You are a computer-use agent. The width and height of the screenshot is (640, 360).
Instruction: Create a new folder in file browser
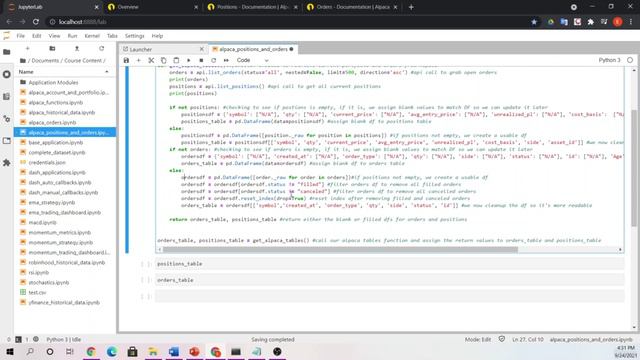point(52,49)
